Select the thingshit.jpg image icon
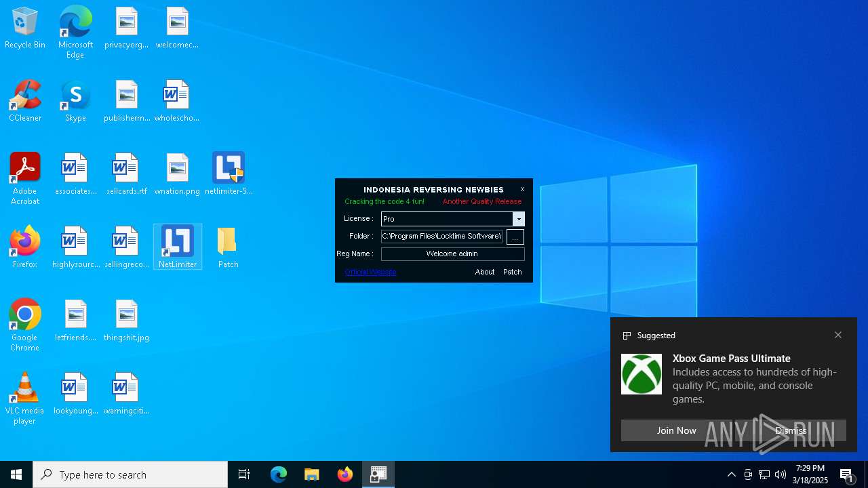 pyautogui.click(x=126, y=321)
